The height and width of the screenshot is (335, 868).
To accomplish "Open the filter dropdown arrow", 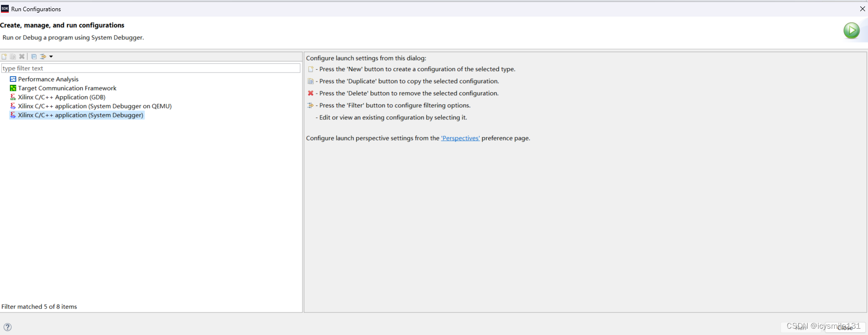I will pyautogui.click(x=51, y=57).
